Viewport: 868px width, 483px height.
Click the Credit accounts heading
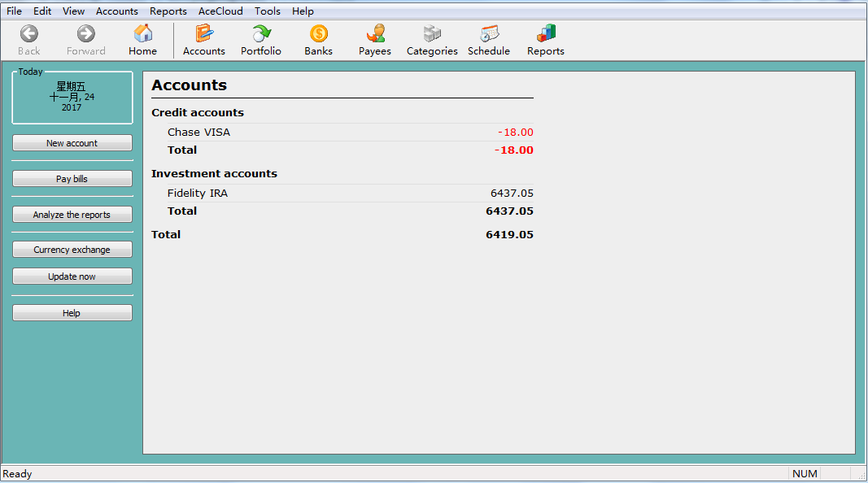tap(198, 112)
